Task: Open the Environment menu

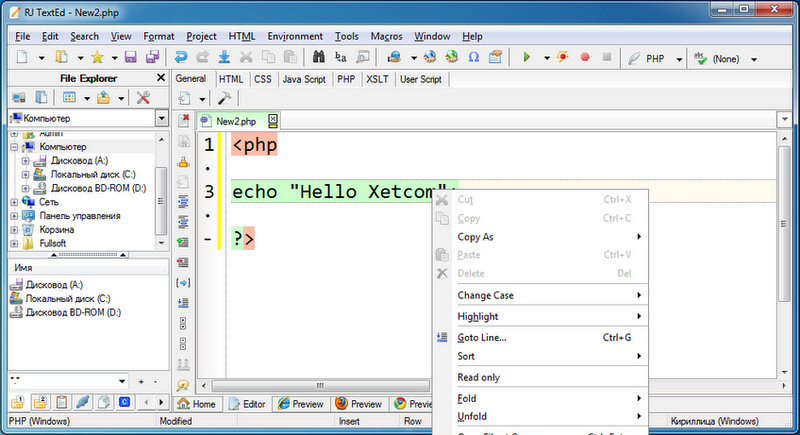Action: point(295,36)
